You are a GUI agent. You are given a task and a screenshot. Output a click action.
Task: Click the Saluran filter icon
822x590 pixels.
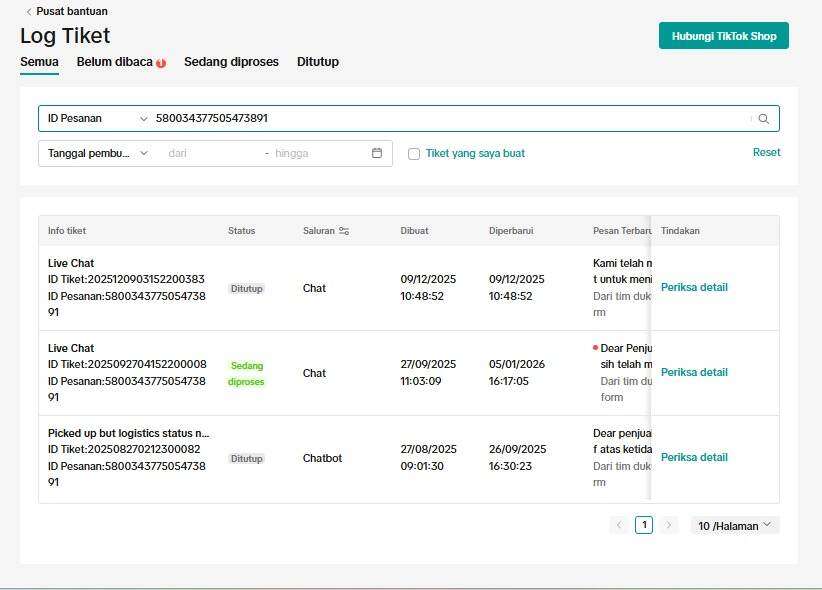tap(344, 231)
